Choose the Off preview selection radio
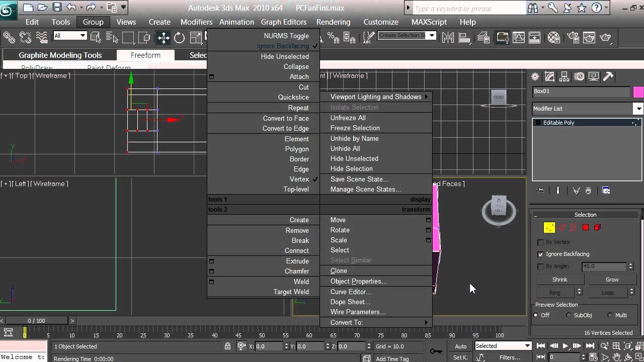 (x=536, y=315)
